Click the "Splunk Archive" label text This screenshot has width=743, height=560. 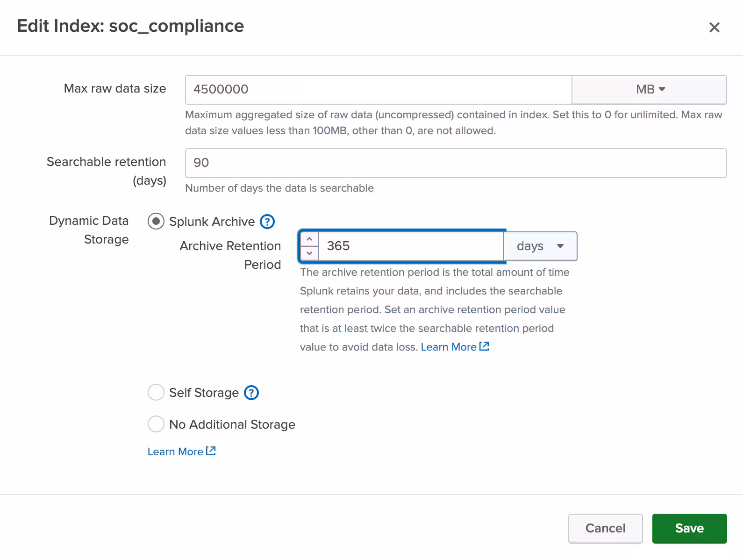[212, 222]
